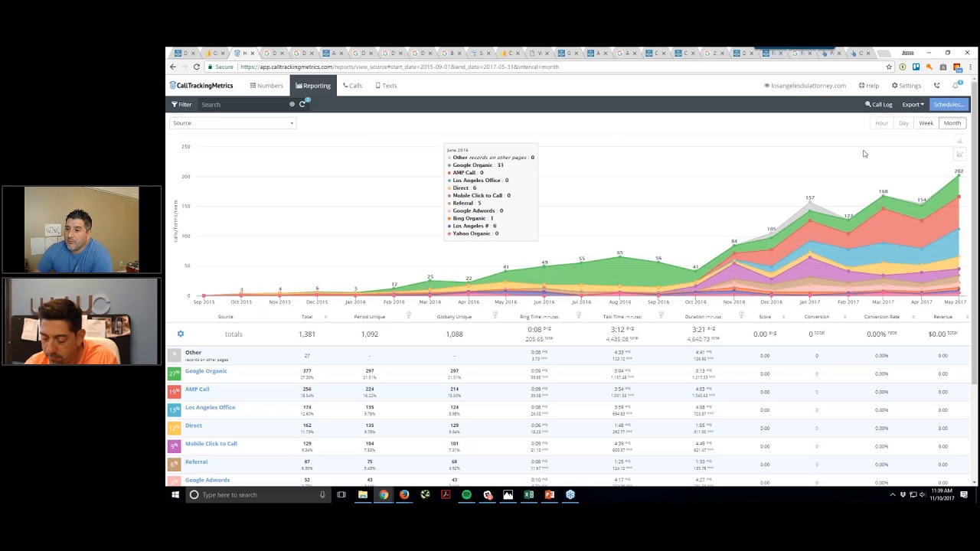Click the yellow Direct percentage swatch
Viewport: 980px width, 551px height.
tap(175, 428)
